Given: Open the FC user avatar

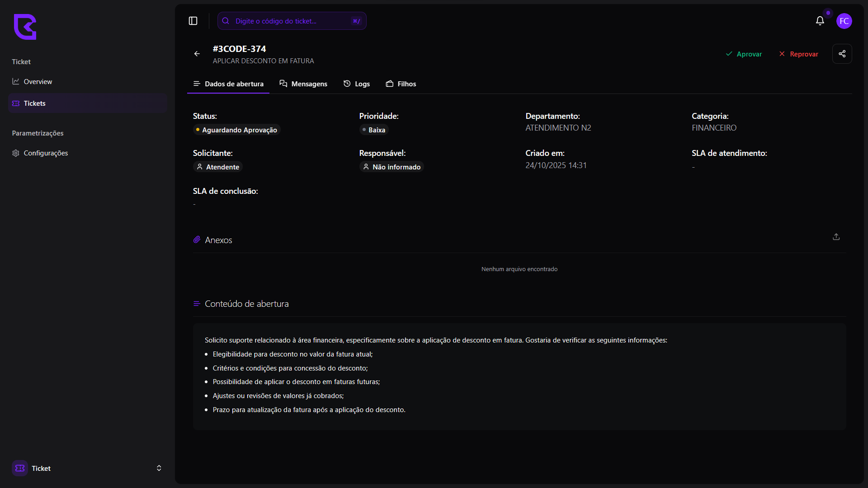Looking at the screenshot, I should click(x=844, y=21).
